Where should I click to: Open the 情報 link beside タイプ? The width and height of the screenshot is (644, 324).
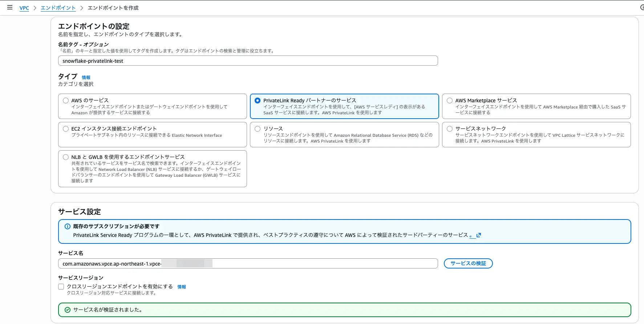pos(86,77)
